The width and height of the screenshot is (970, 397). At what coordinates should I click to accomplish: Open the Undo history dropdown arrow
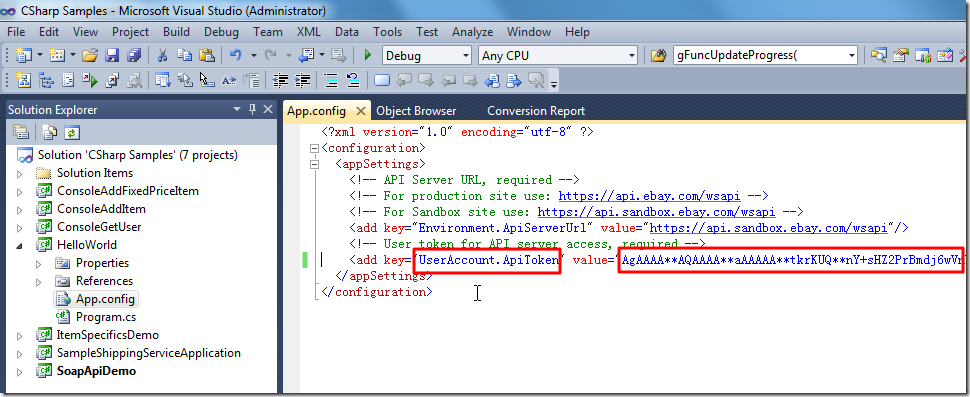[x=254, y=55]
